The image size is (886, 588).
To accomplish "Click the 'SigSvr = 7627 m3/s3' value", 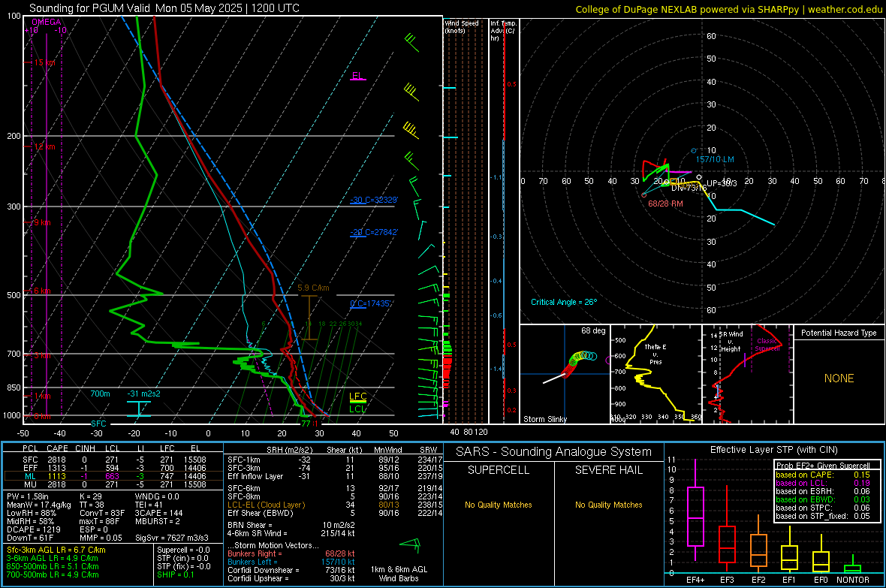I will tap(172, 538).
